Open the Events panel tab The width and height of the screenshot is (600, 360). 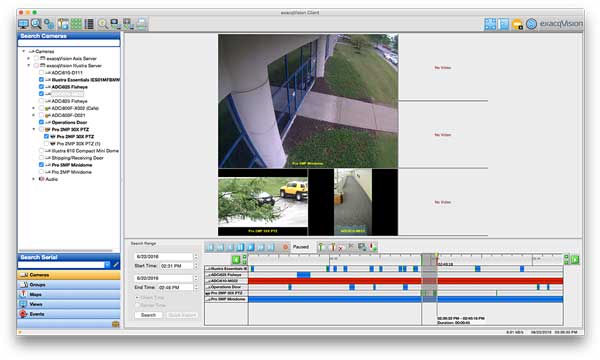tap(68, 314)
